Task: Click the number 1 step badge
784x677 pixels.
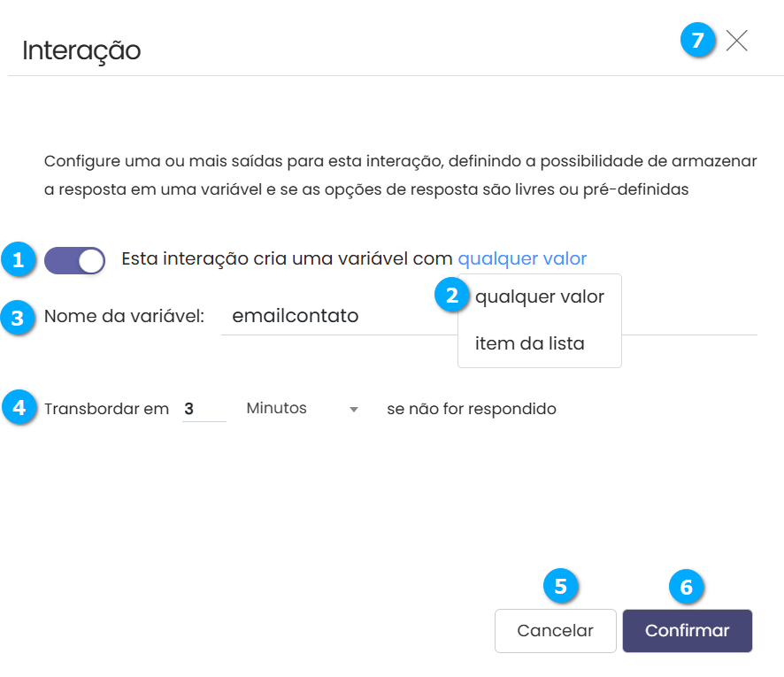Action: 17,260
